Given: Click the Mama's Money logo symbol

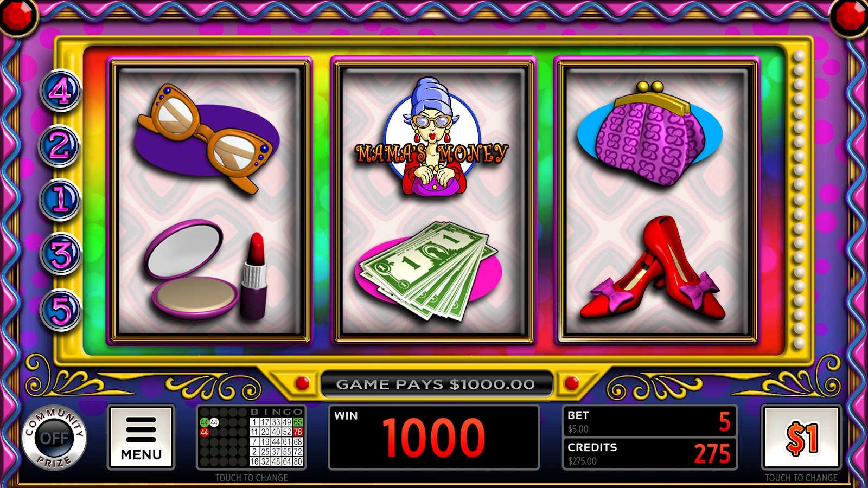Looking at the screenshot, I should pyautogui.click(x=432, y=137).
